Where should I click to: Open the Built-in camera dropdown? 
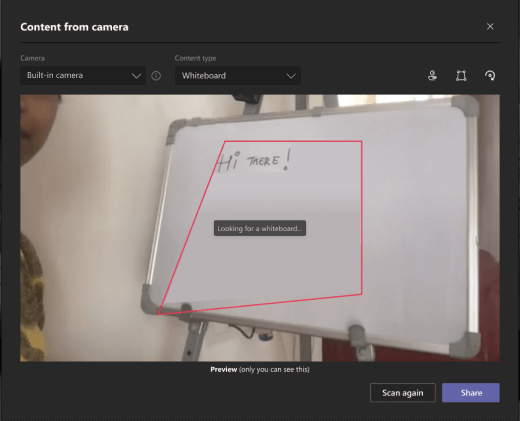[83, 76]
